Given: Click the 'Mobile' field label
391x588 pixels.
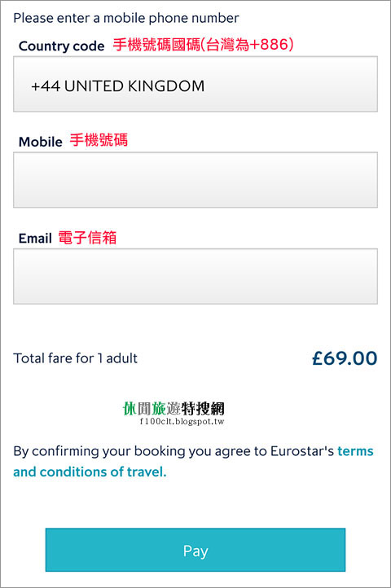Looking at the screenshot, I should (41, 142).
